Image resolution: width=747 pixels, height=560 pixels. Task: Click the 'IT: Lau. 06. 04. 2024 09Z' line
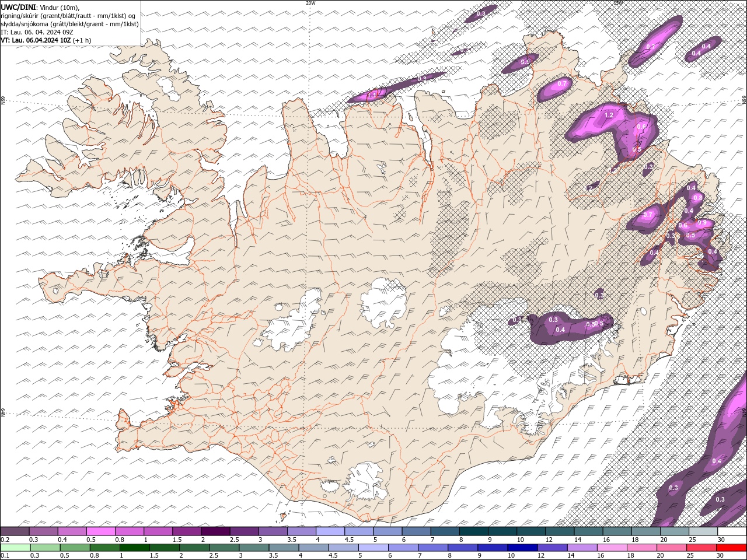pos(37,32)
